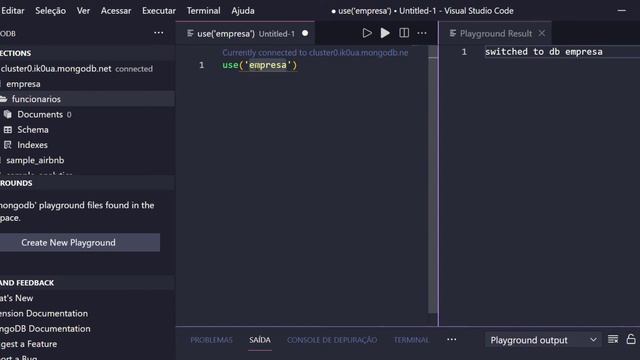The image size is (640, 360).
Task: Open Indexes under funcionarios
Action: click(x=87, y=145)
